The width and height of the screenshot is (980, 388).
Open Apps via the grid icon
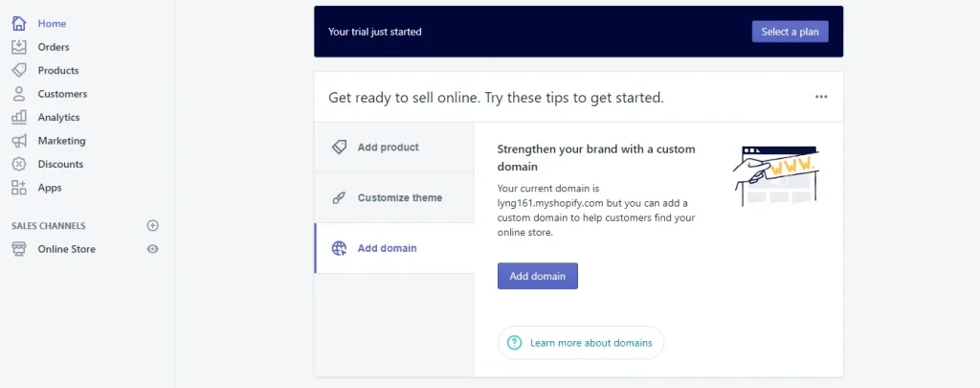[18, 188]
